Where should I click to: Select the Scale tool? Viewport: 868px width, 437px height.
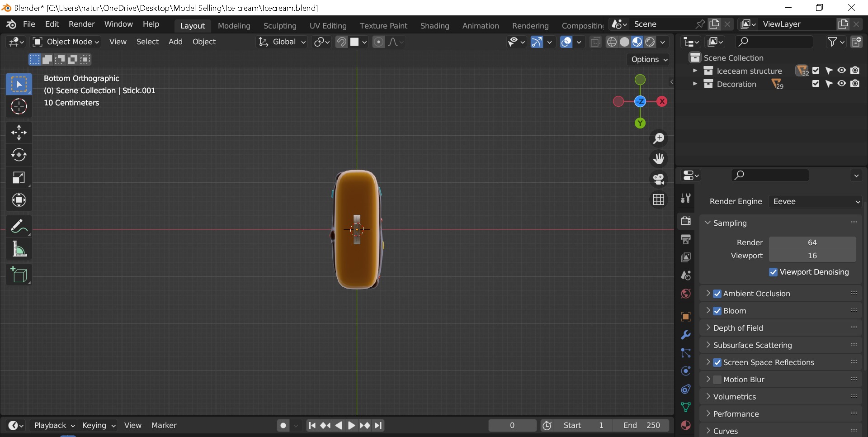click(19, 178)
